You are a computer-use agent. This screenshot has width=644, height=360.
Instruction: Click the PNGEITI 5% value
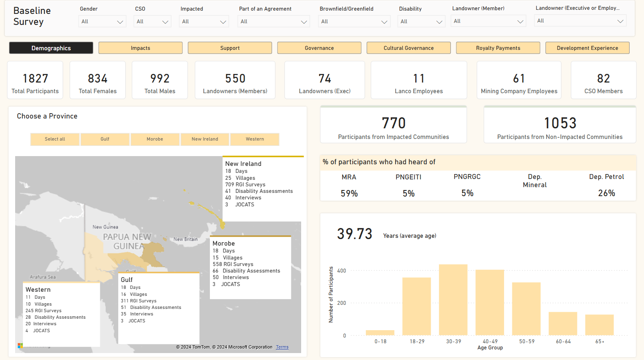click(409, 193)
